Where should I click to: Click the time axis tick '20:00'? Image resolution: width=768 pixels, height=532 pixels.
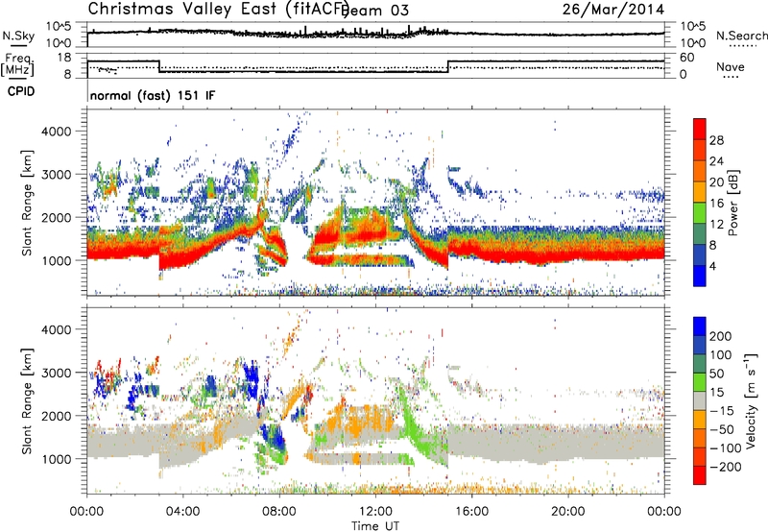(x=567, y=512)
